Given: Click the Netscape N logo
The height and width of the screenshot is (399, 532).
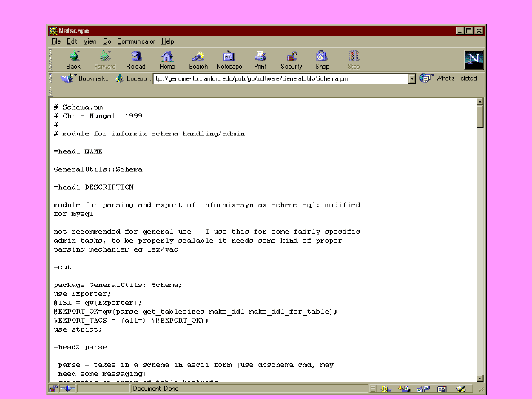Looking at the screenshot, I should point(474,60).
